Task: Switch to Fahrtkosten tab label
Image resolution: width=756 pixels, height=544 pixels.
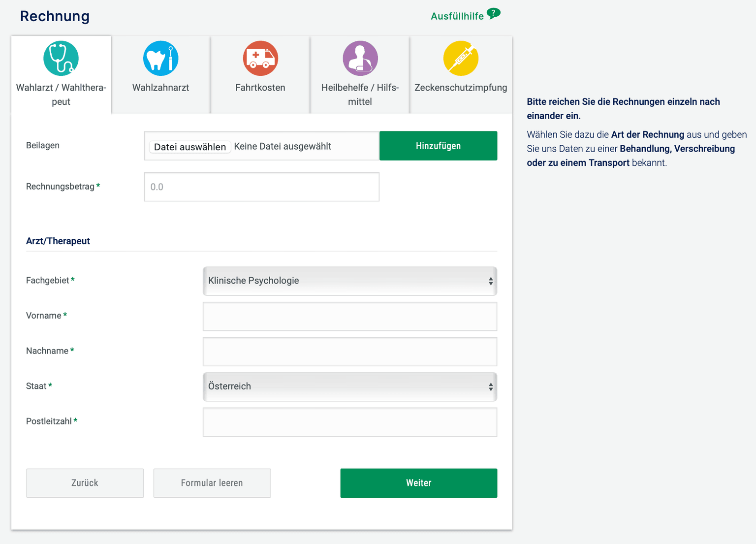Action: 260,88
